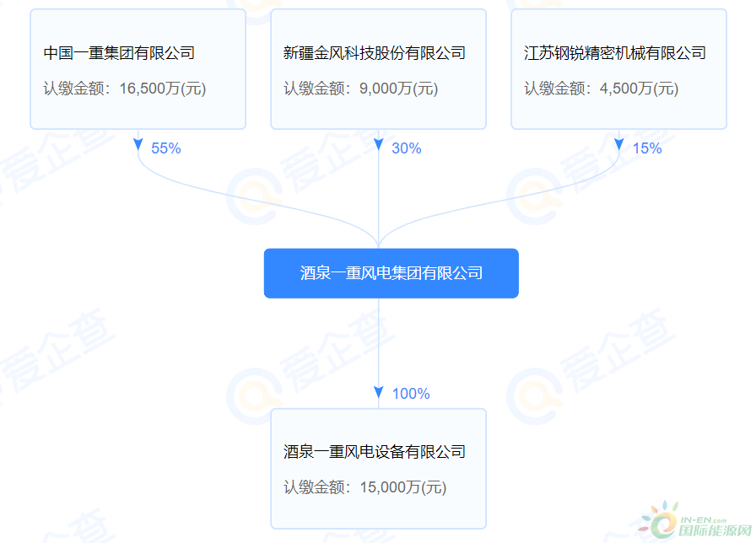Open subsidiary 酒泉一重风电设备有限公司
This screenshot has height=543, width=756.
point(375,452)
